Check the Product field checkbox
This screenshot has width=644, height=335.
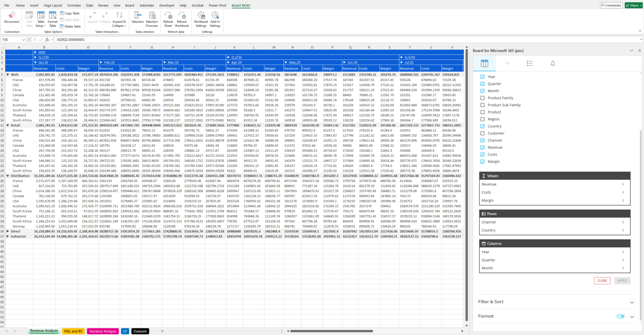pos(482,112)
